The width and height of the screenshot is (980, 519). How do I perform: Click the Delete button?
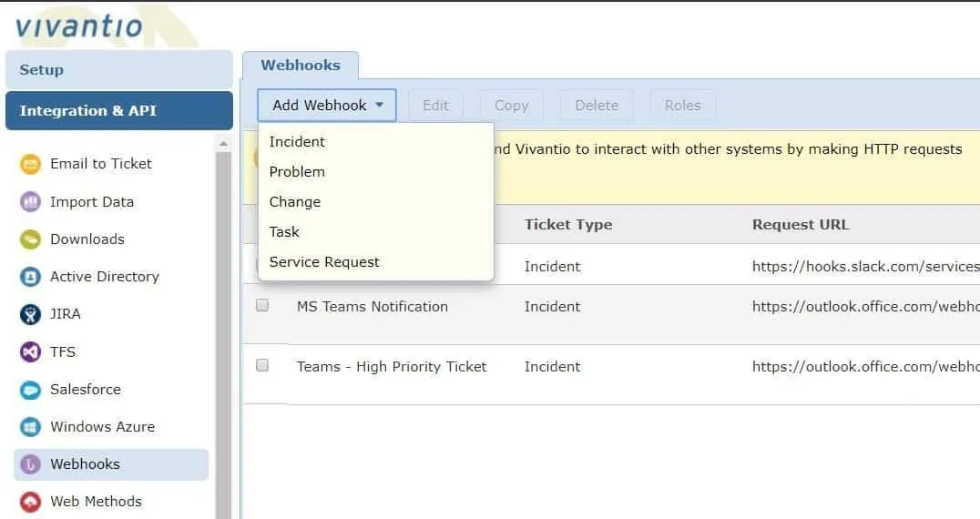[597, 106]
